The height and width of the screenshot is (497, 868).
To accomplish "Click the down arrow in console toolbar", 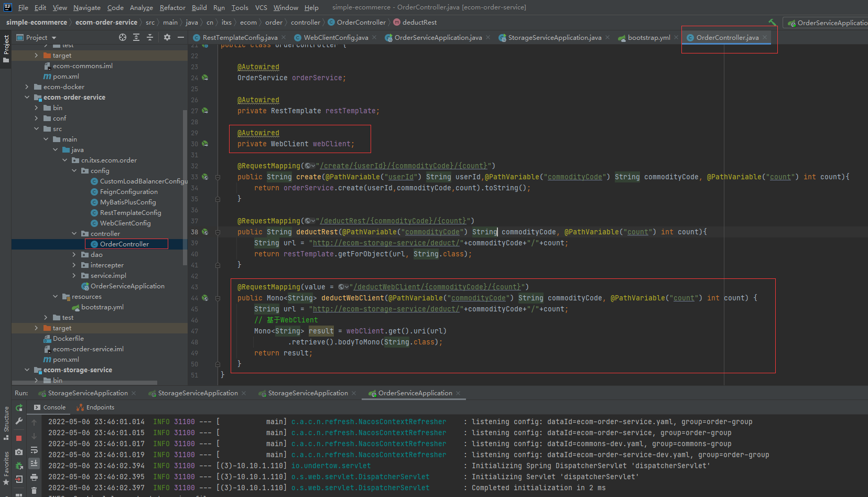I will [x=34, y=436].
